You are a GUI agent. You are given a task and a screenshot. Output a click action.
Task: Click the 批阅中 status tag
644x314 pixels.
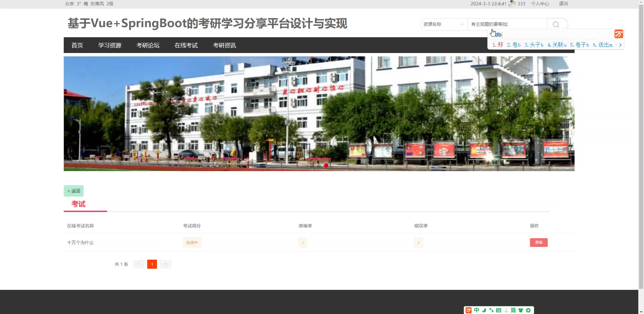tap(192, 243)
